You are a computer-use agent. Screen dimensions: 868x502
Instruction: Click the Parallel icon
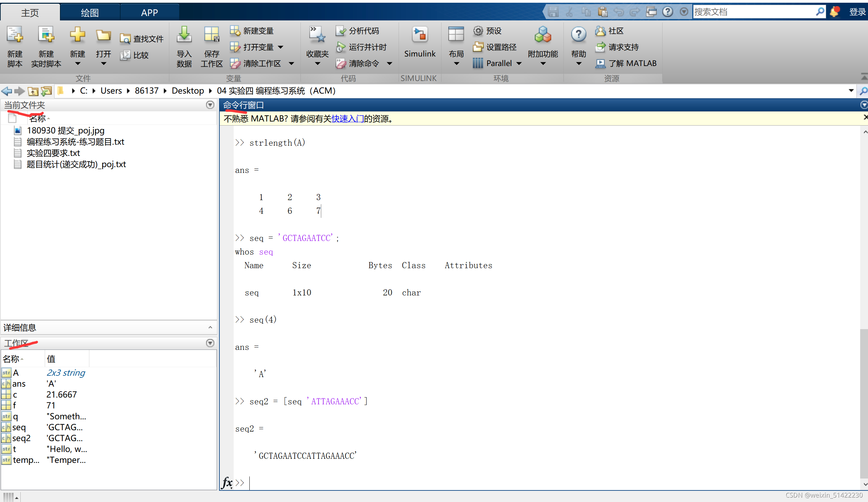click(x=477, y=63)
